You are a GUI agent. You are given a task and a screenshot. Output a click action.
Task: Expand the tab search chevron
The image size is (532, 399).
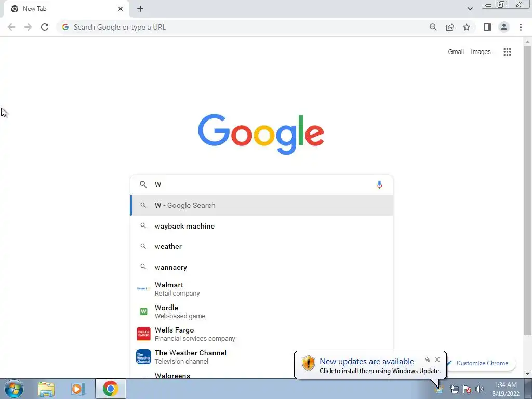(470, 9)
